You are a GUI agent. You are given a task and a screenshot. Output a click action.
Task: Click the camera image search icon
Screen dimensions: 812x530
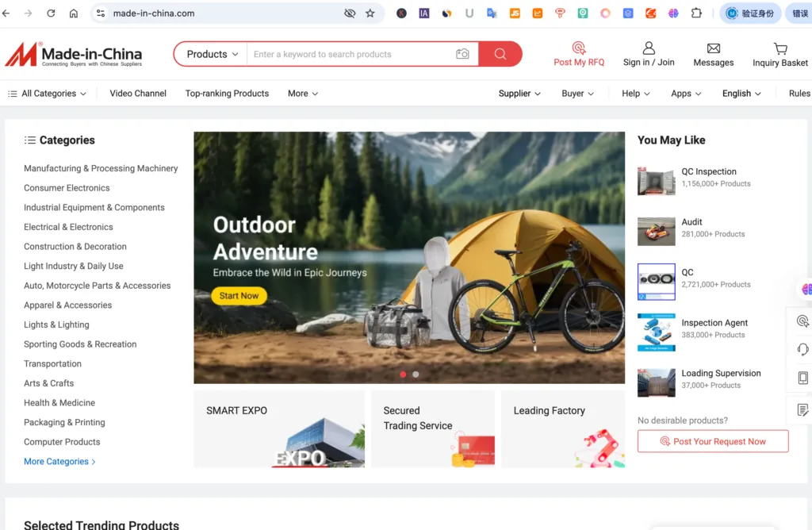(x=462, y=54)
